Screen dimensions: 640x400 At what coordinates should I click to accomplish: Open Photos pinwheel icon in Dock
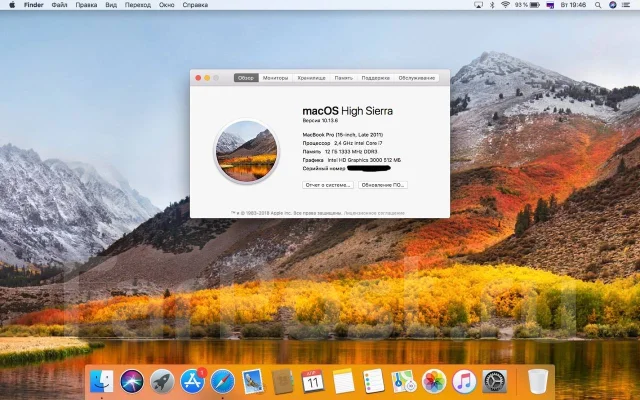[434, 381]
